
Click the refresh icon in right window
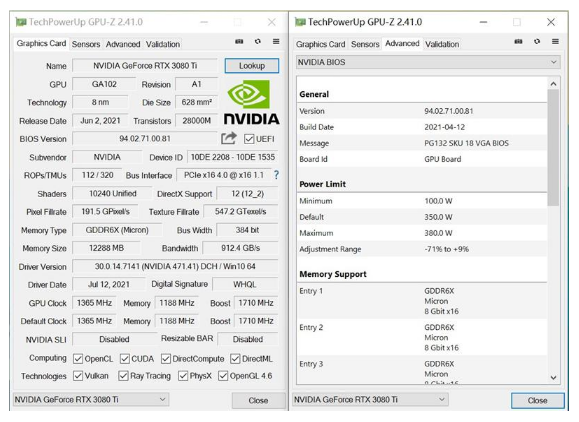[537, 42]
